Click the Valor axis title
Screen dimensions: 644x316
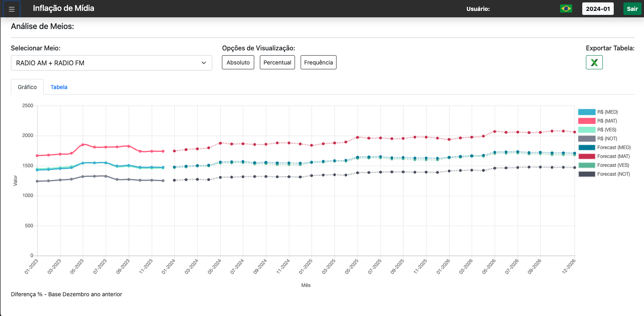pyautogui.click(x=15, y=181)
